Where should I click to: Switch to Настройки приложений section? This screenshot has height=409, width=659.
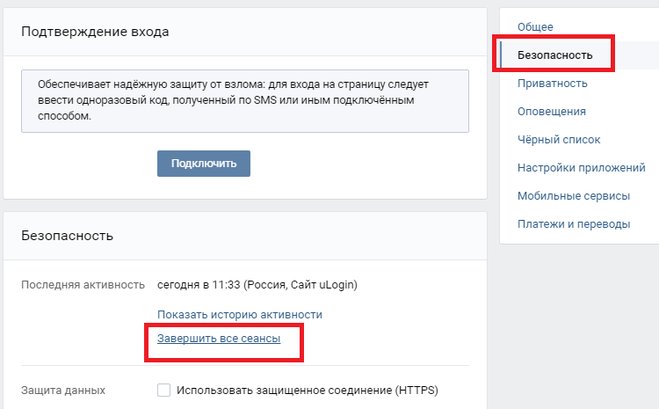581,168
